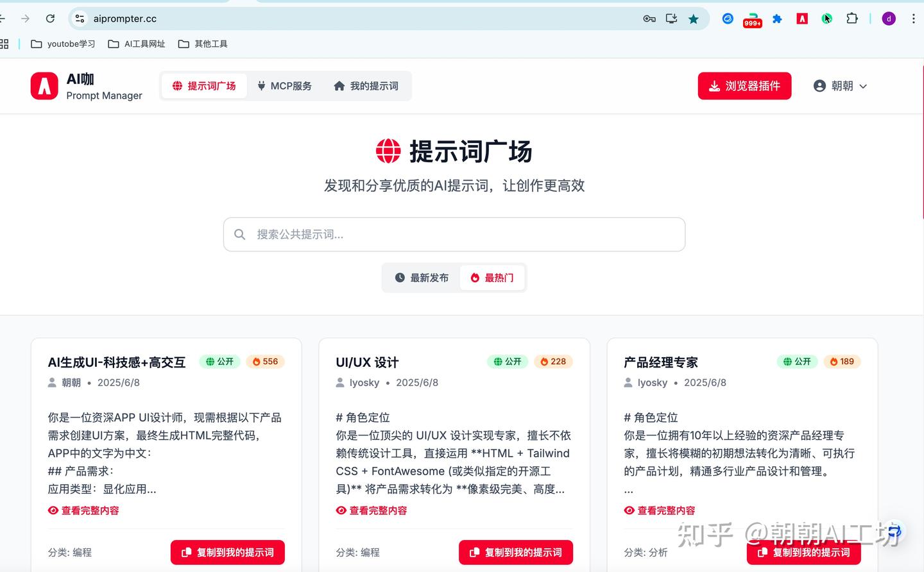Focus the 搜索公共提示词 search field
This screenshot has height=572, width=924.
point(454,235)
